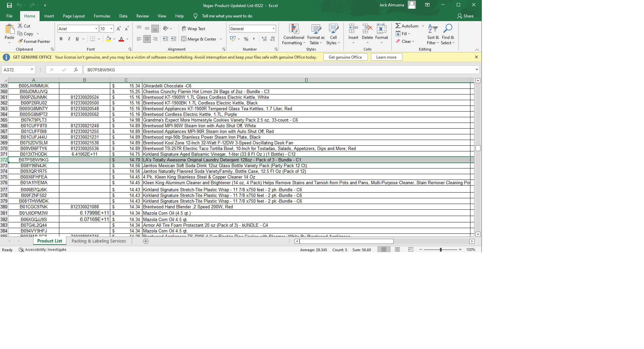Open the Sort & Filter menu
644x349 pixels.
click(433, 34)
